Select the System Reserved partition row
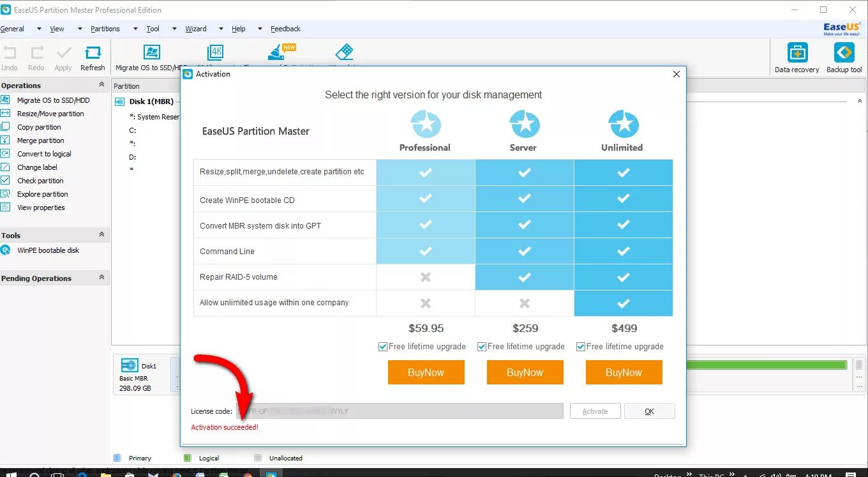868x477 pixels. [154, 117]
